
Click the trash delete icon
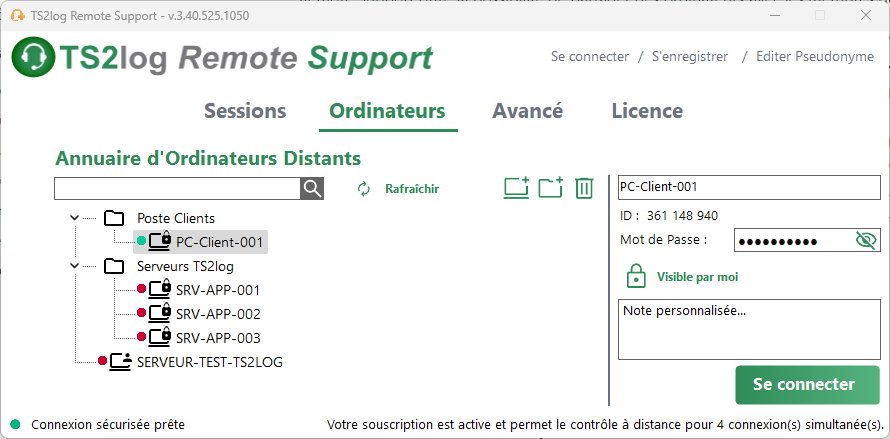[584, 188]
